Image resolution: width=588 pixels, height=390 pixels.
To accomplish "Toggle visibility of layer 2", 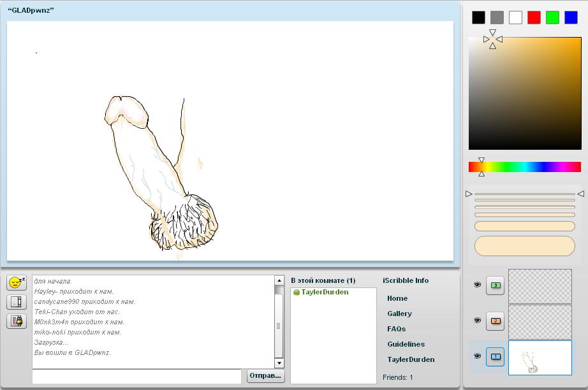I will coord(477,321).
